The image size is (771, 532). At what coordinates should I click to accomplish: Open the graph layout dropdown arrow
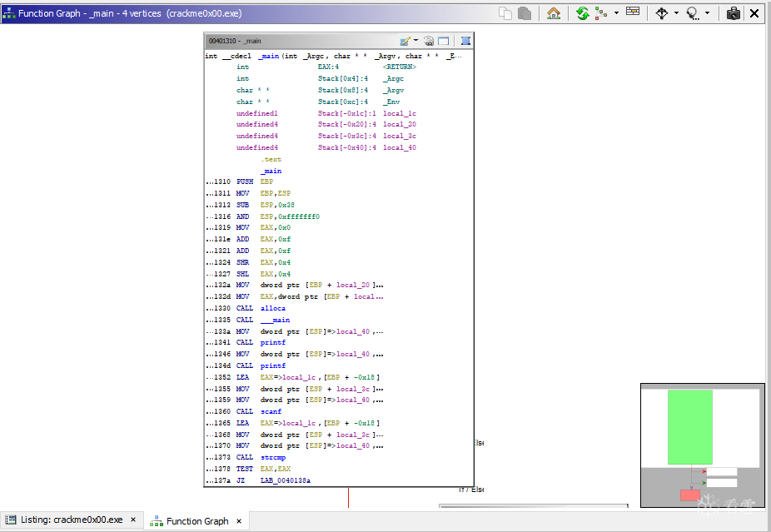(616, 13)
